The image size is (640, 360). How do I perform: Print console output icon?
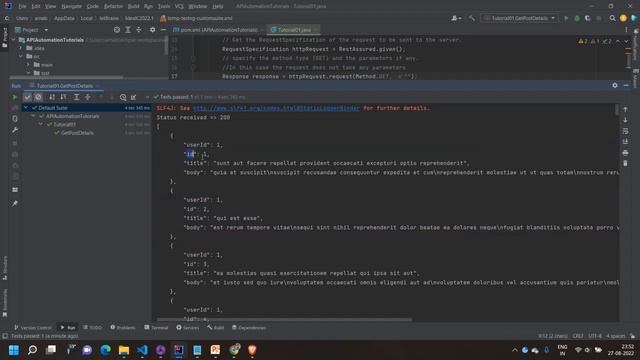point(625,153)
